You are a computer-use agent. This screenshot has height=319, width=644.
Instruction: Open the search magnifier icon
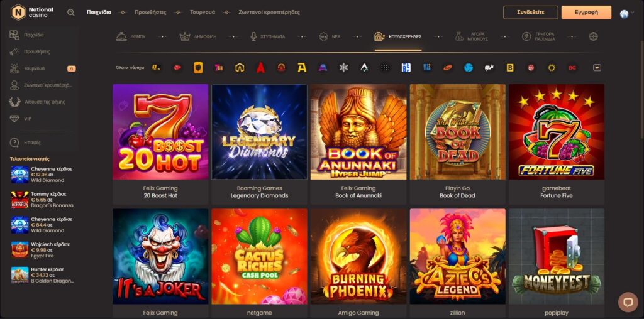pyautogui.click(x=70, y=13)
